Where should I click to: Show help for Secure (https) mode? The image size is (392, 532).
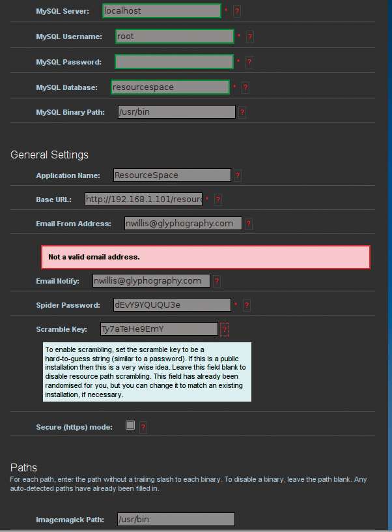coord(143,427)
